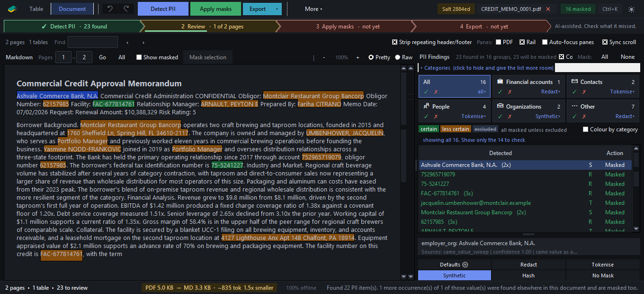Go to previous find match

tap(127, 42)
